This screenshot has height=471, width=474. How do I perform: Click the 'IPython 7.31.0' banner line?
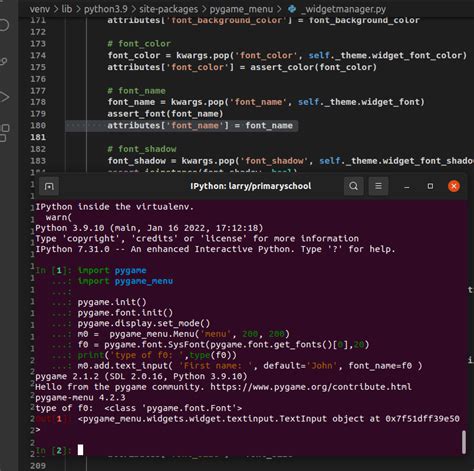pyautogui.click(x=215, y=249)
